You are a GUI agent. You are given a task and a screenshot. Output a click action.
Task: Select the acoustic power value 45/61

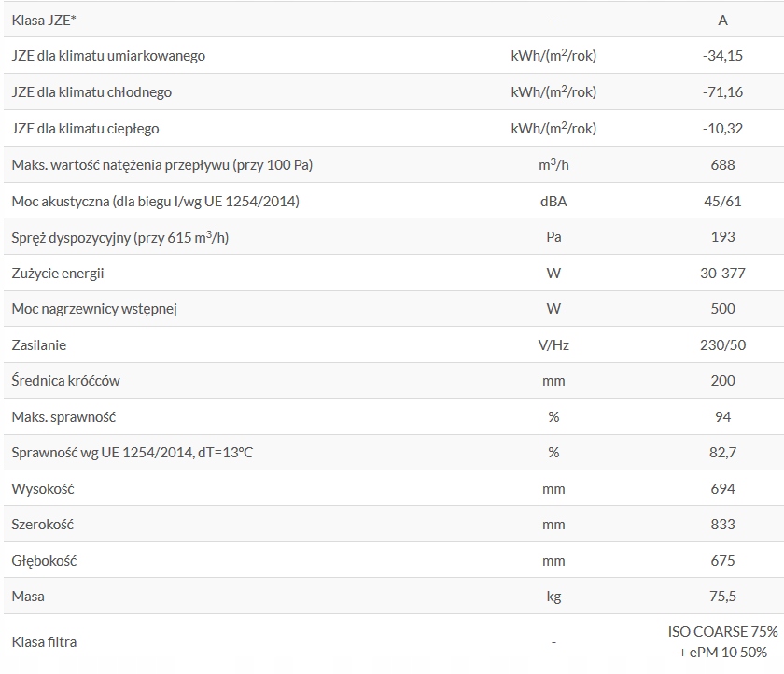click(x=722, y=201)
